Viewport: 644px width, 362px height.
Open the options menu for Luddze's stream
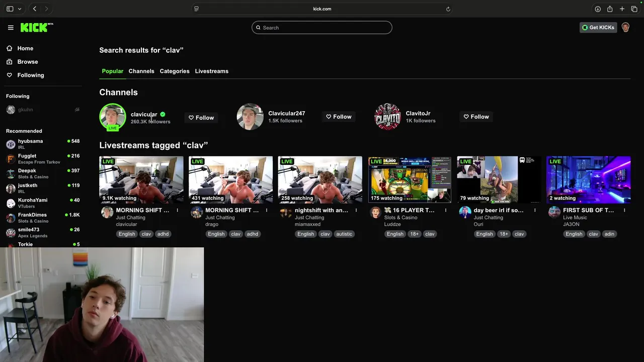click(x=446, y=210)
